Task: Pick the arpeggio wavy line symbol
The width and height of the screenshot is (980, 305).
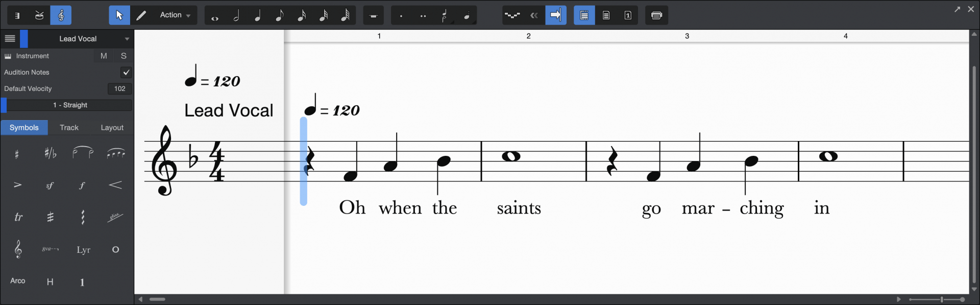Action: pyautogui.click(x=83, y=217)
